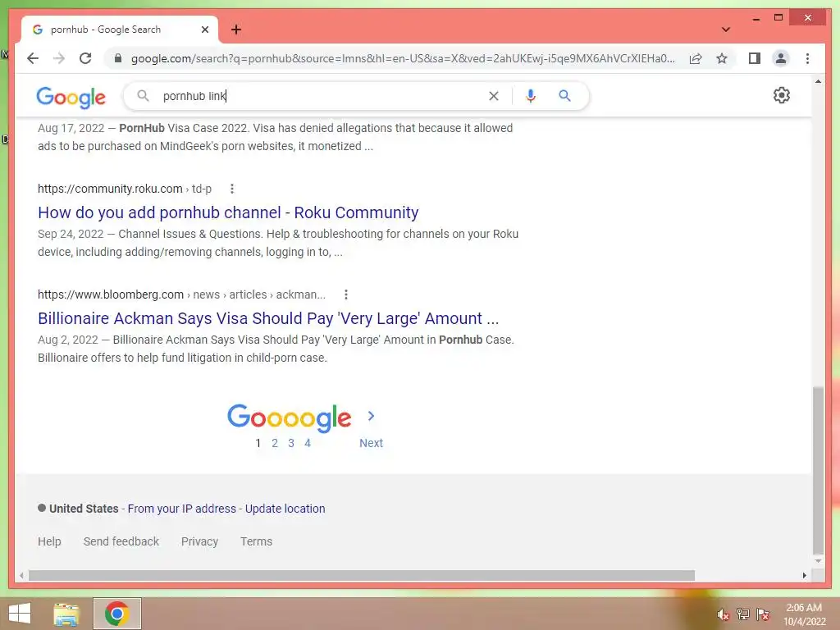
Task: Open File Explorer from the taskbar
Action: (x=66, y=614)
